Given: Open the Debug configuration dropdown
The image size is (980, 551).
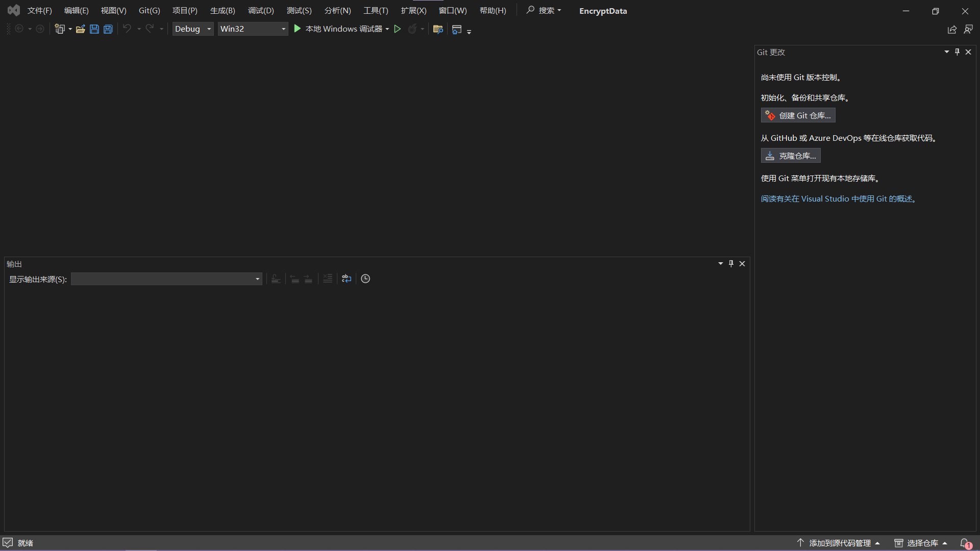Looking at the screenshot, I should pos(192,29).
